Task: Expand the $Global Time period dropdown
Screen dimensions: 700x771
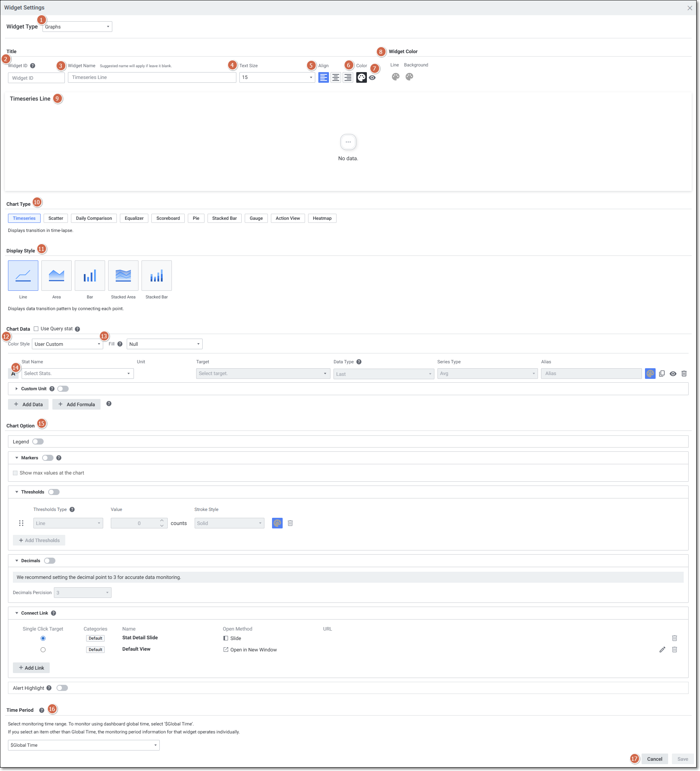Action: [x=83, y=745]
